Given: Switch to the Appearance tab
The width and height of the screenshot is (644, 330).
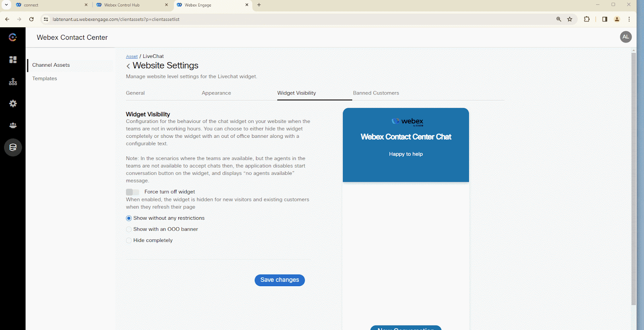Looking at the screenshot, I should pos(216,93).
